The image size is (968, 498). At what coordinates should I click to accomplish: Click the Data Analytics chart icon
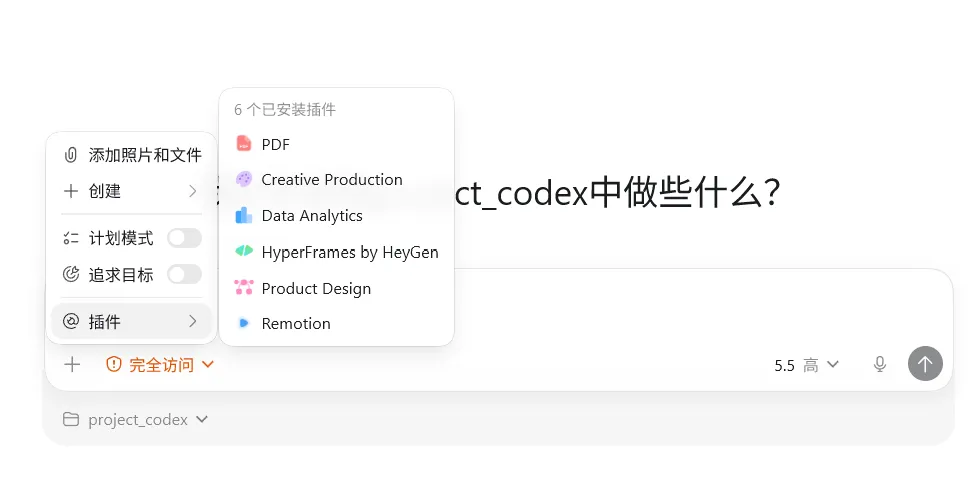tap(244, 215)
